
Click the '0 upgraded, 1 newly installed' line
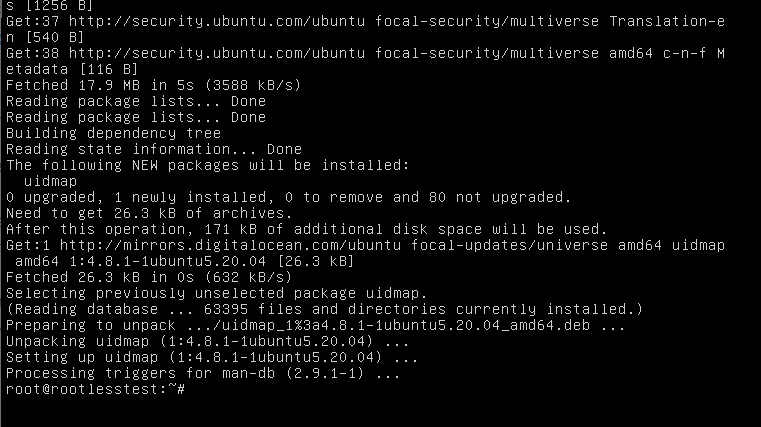(289, 197)
